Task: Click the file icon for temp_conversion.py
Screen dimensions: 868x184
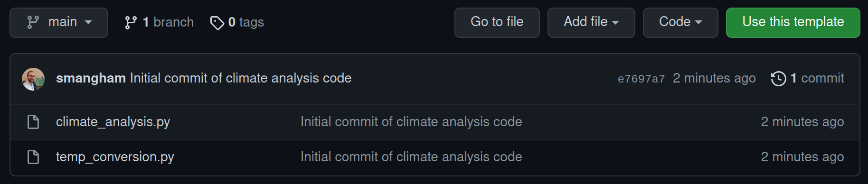Action: click(x=33, y=157)
